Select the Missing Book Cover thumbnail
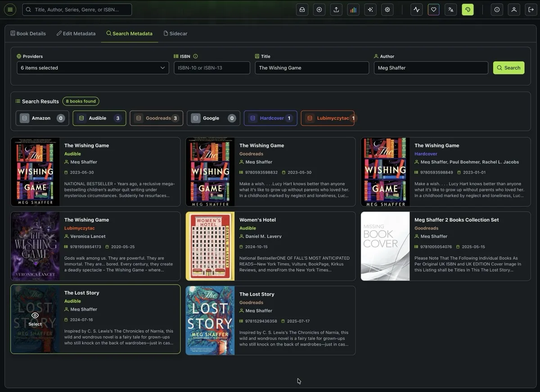Screen dimensions: 540x392 coord(385,246)
